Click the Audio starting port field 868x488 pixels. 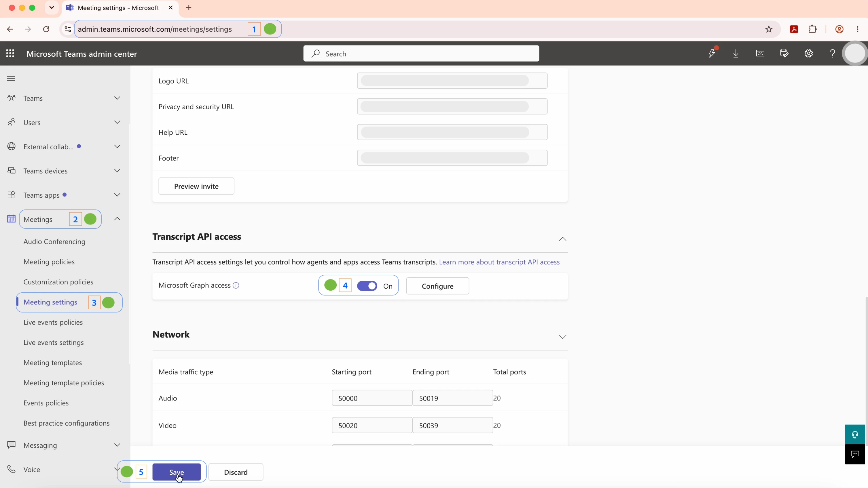[x=372, y=398]
